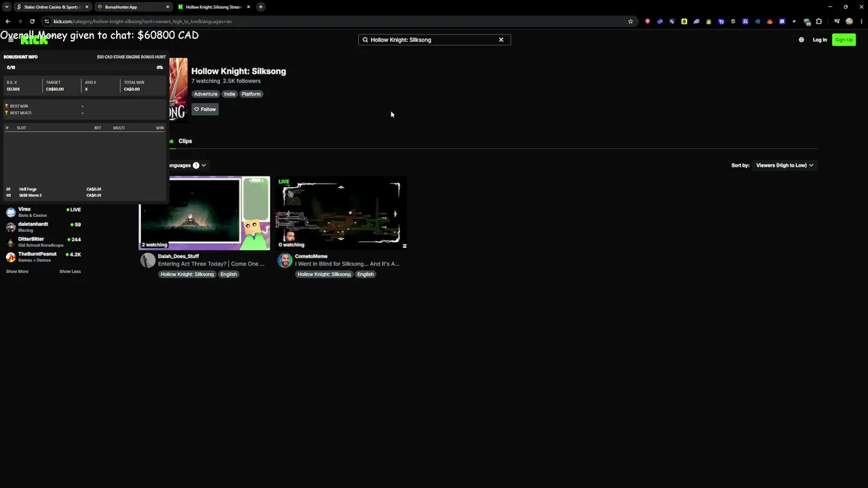The image size is (868, 488).
Task: Click the Log In button
Action: [820, 39]
